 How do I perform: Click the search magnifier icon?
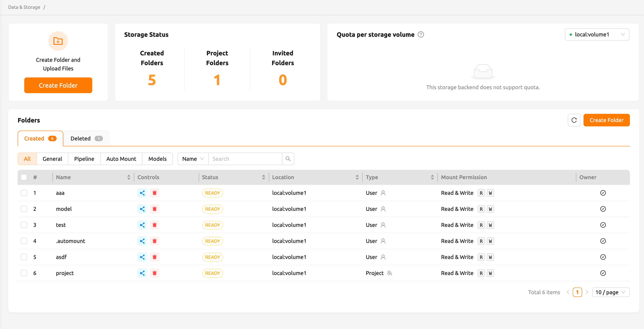coord(288,159)
